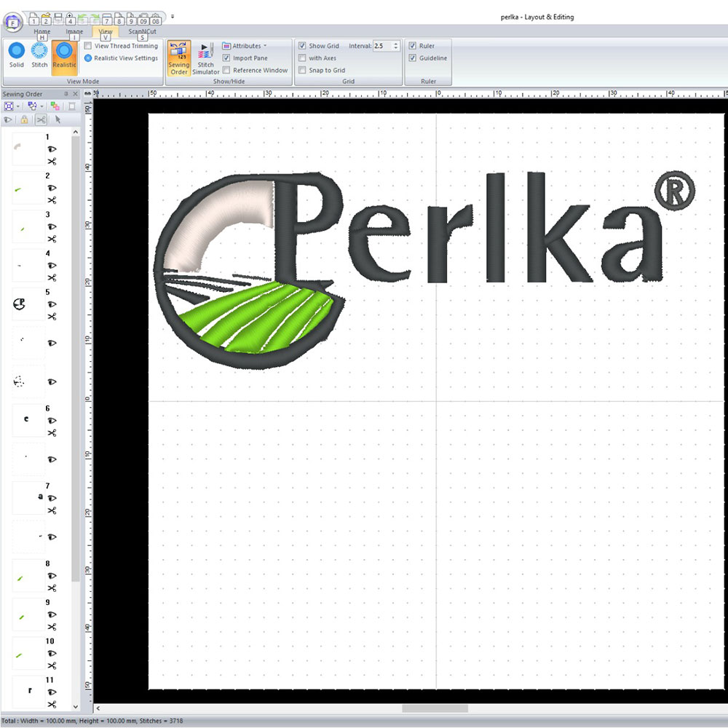Open the Image ribbon tab
Viewport: 728px width, 728px height.
(74, 31)
